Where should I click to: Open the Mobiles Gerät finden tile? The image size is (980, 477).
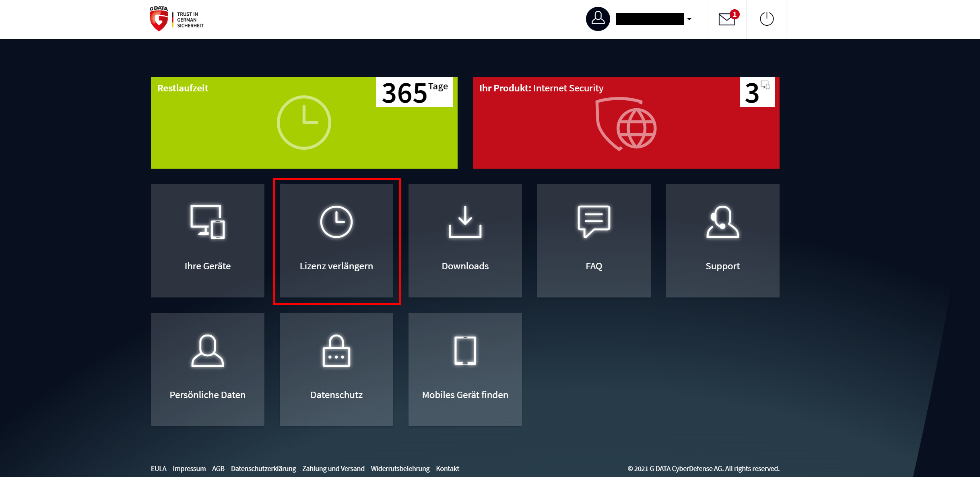coord(465,369)
